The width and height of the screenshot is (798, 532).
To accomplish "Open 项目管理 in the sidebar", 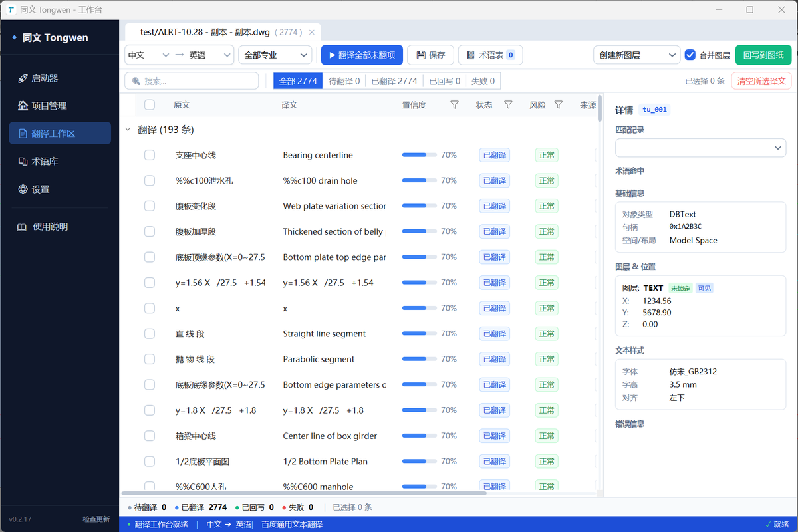I will tap(60, 106).
